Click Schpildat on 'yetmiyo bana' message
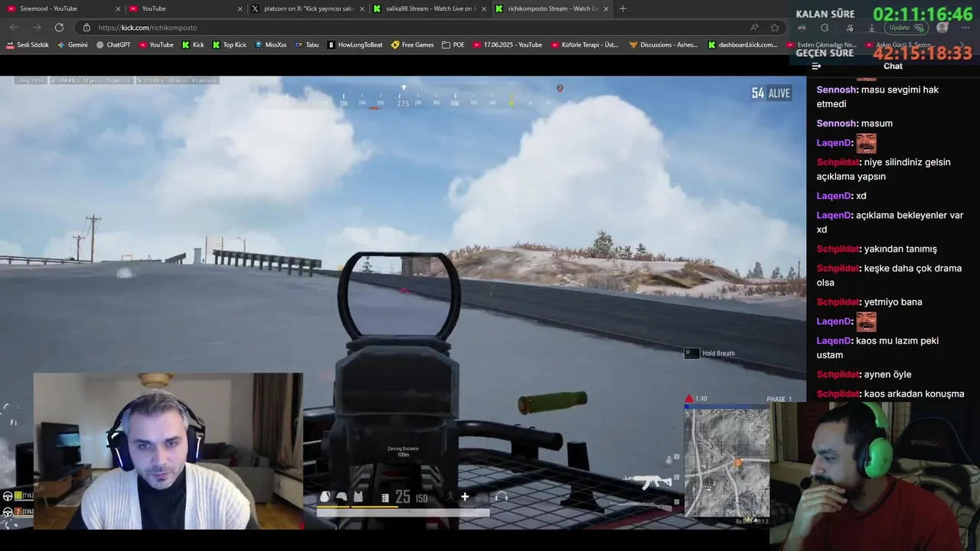This screenshot has height=551, width=980. point(838,302)
